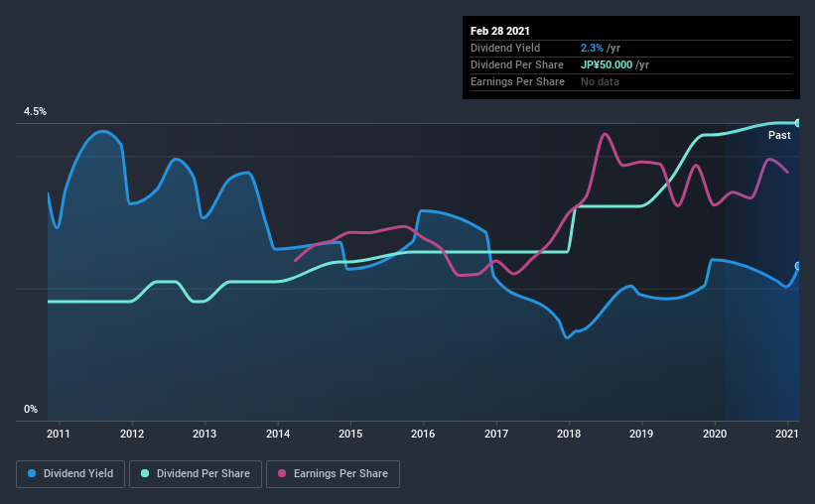Image resolution: width=815 pixels, height=504 pixels.
Task: Click the teal Dividend Per Share legend dot
Action: tap(145, 474)
